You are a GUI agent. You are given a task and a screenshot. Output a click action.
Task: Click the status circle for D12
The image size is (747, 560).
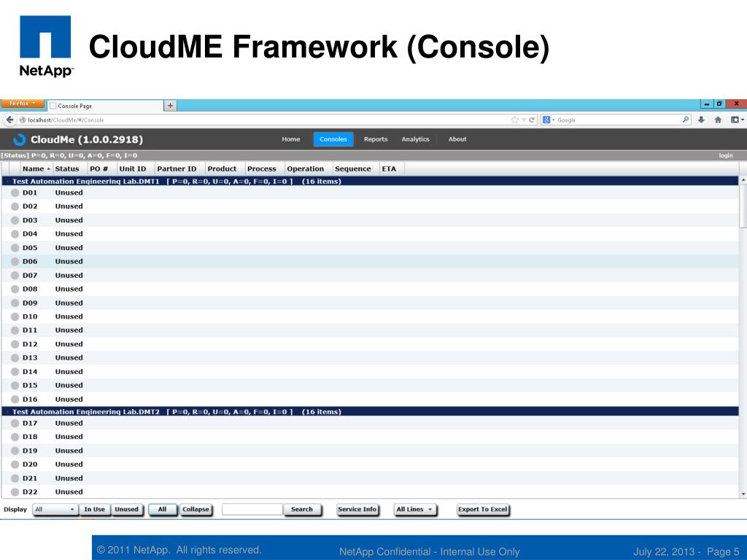[x=15, y=344]
